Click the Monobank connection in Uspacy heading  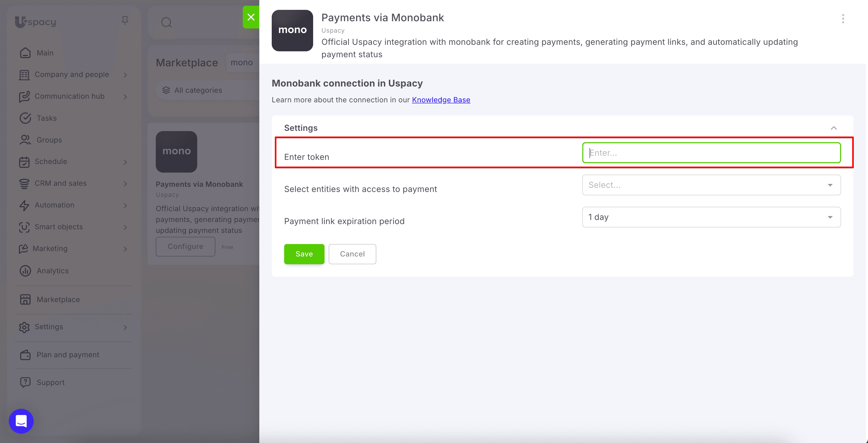click(347, 83)
